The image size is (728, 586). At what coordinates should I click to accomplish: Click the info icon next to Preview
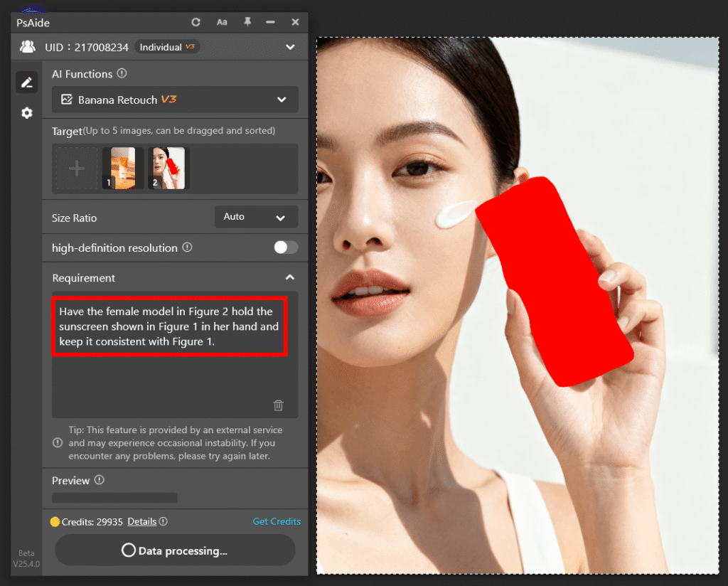[100, 480]
